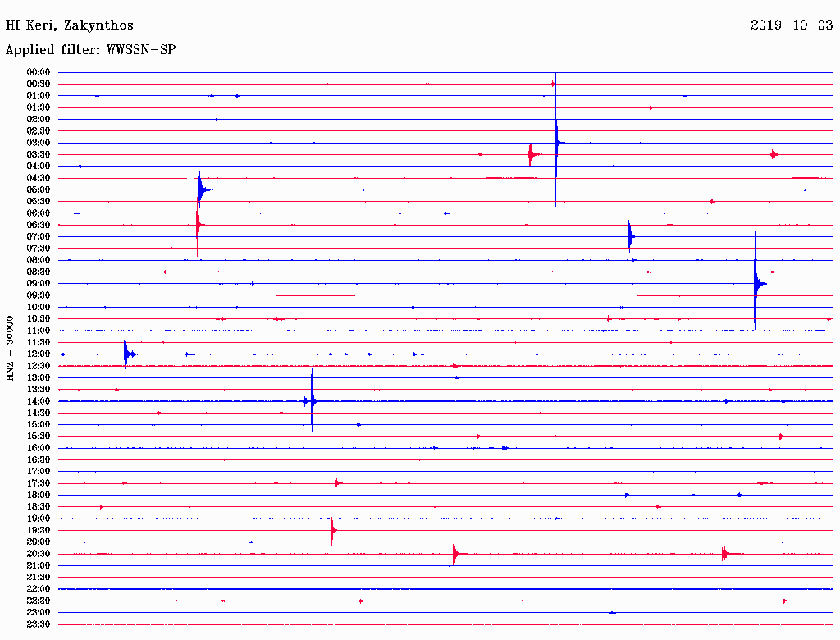This screenshot has height=640, width=840.
Task: Select the 04:00 time label
Action: tap(38, 167)
